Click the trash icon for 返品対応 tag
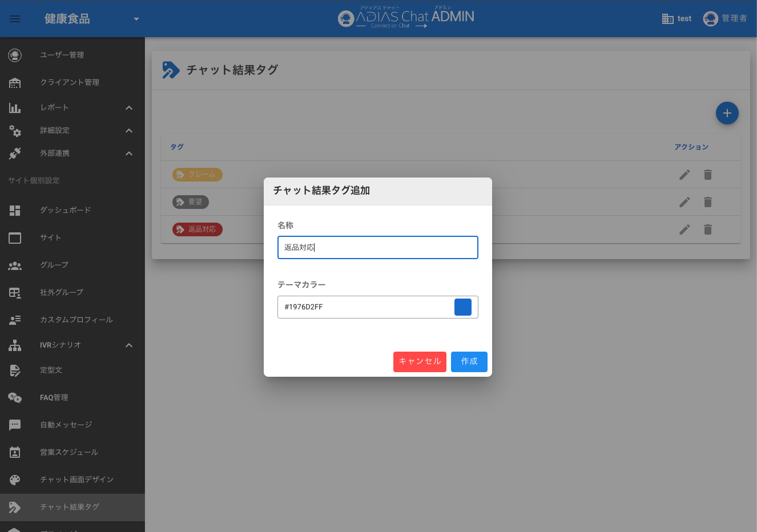This screenshot has width=757, height=532. [x=707, y=229]
